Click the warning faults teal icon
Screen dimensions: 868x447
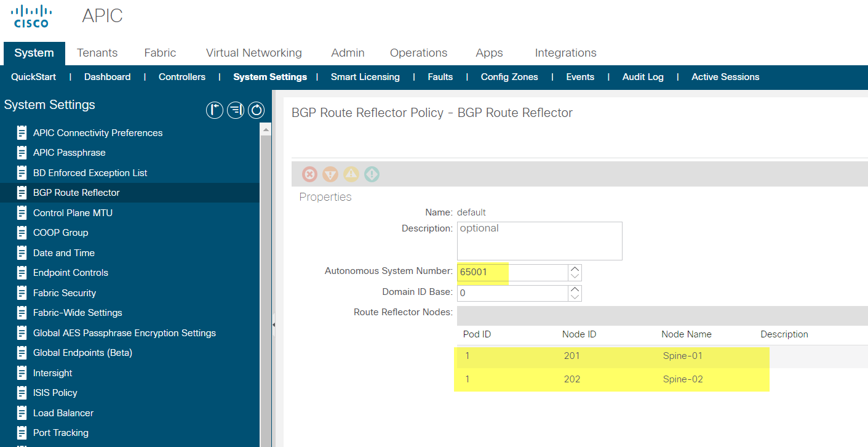[x=372, y=174]
